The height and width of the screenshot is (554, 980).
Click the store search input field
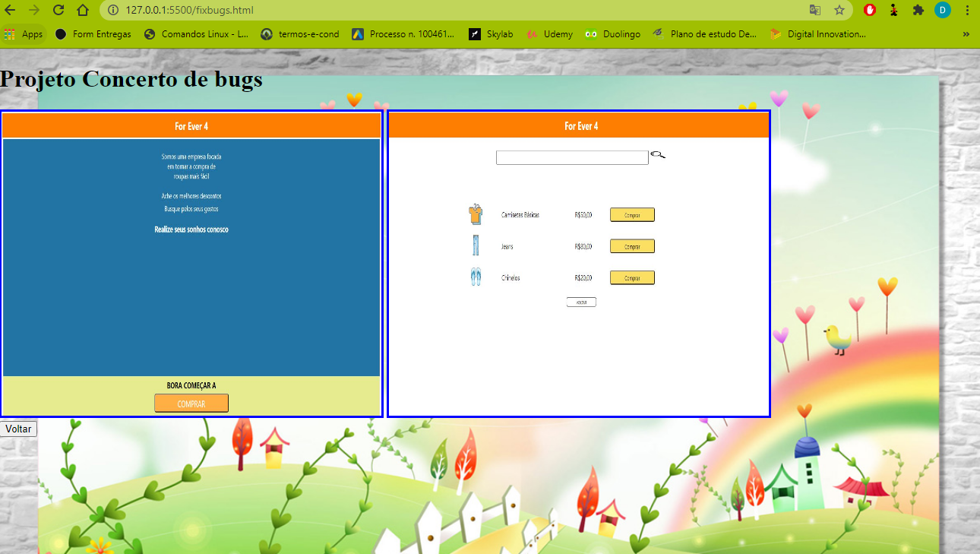[x=572, y=157]
